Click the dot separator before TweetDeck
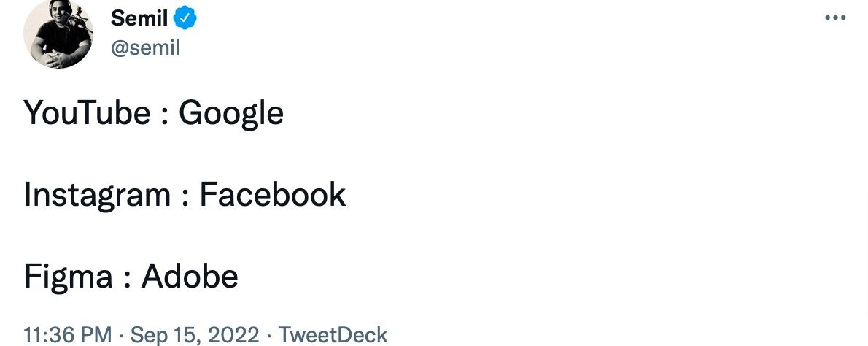868x346 pixels. pos(268,336)
